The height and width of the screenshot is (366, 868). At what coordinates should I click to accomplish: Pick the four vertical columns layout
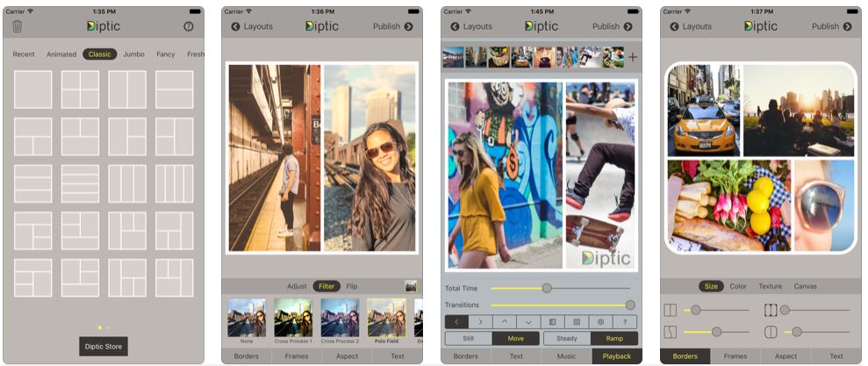pos(175,183)
